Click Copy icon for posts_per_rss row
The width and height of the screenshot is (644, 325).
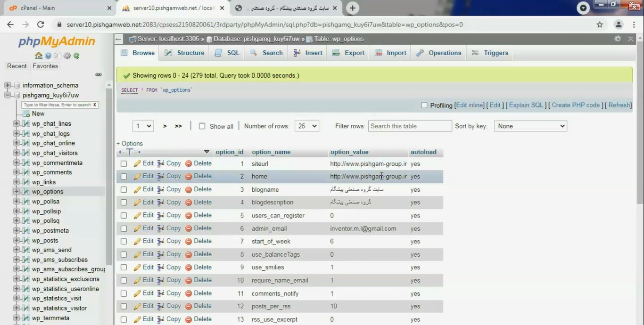161,306
